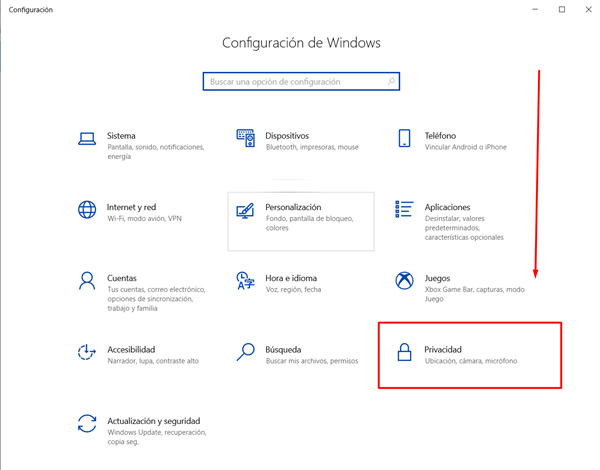Click 'Fondo, pantalla de bloqueo, colores' text
The width and height of the screenshot is (600, 470).
(x=310, y=223)
